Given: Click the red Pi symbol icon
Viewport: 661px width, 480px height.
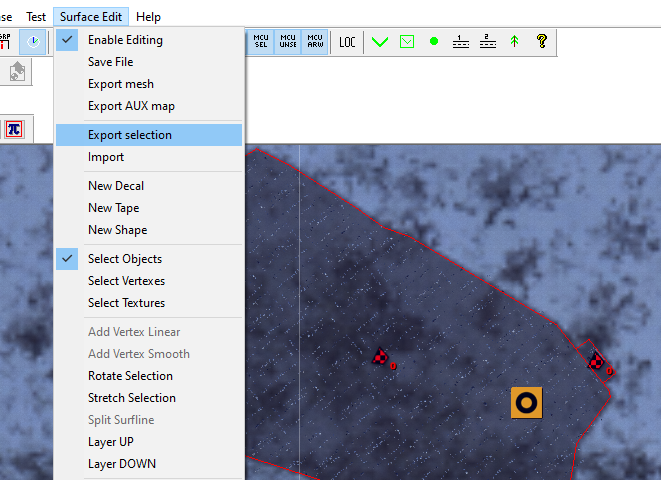Looking at the screenshot, I should click(14, 129).
